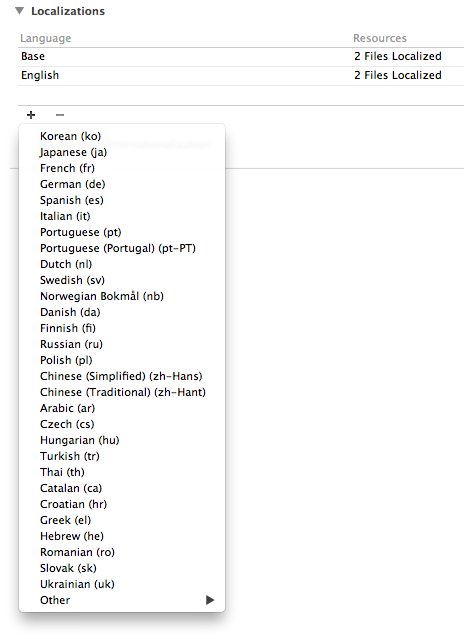Select Portuguese (pt) menu entry
The width and height of the screenshot is (464, 639).
[x=122, y=232]
